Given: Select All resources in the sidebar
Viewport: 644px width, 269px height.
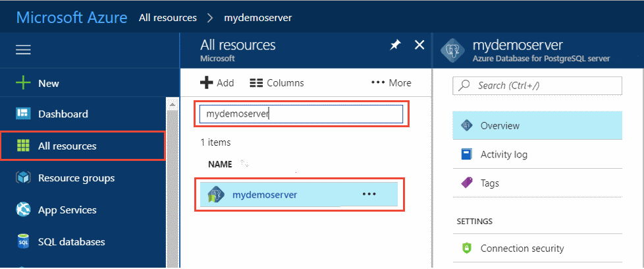Looking at the screenshot, I should (x=82, y=146).
